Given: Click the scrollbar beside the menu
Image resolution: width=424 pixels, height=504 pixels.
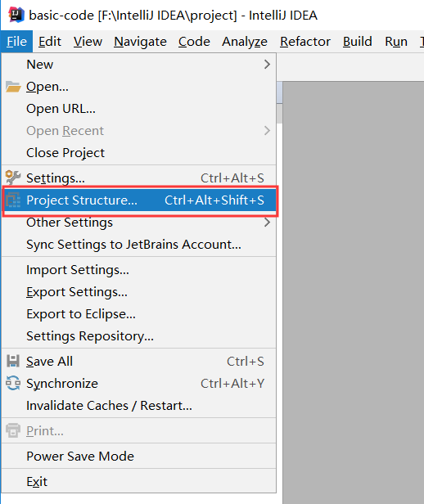Looking at the screenshot, I should coord(279,102).
